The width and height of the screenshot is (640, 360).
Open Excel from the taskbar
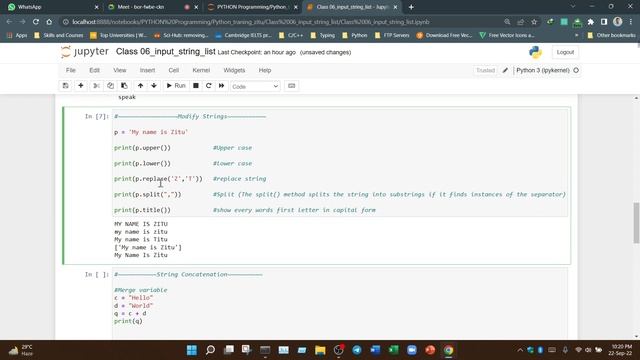coord(393,350)
